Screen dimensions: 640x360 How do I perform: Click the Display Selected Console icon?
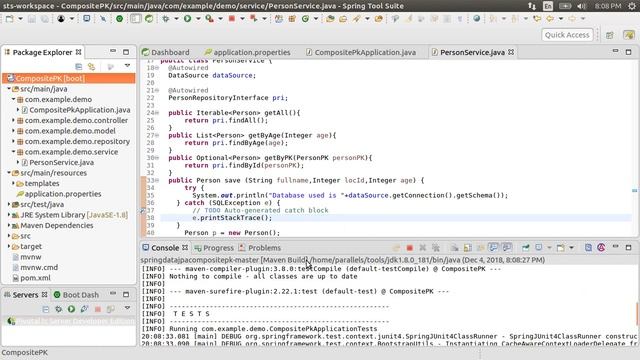(539, 248)
